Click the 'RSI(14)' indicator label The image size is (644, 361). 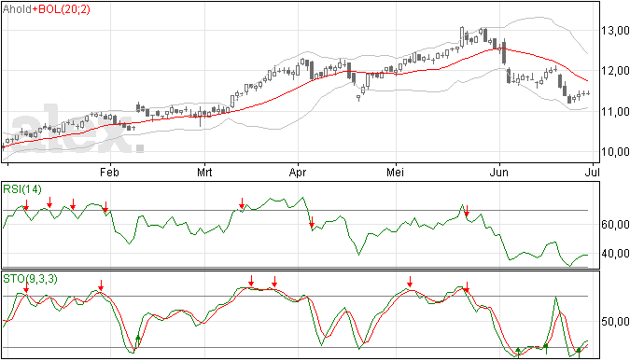click(x=22, y=189)
